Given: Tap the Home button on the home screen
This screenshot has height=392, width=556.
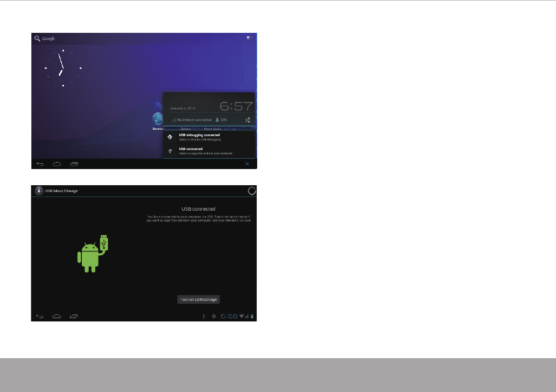Looking at the screenshot, I should tap(57, 164).
